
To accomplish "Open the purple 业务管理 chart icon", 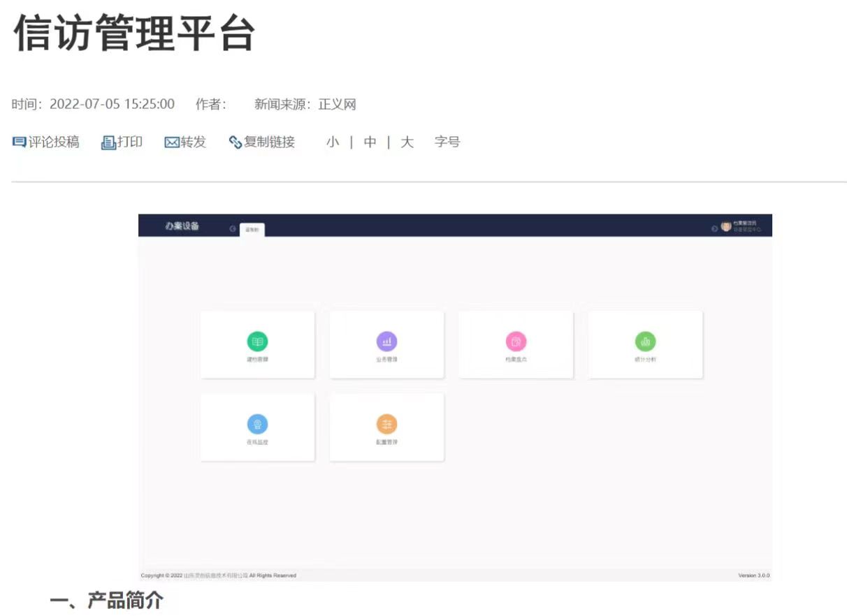I will pyautogui.click(x=386, y=342).
